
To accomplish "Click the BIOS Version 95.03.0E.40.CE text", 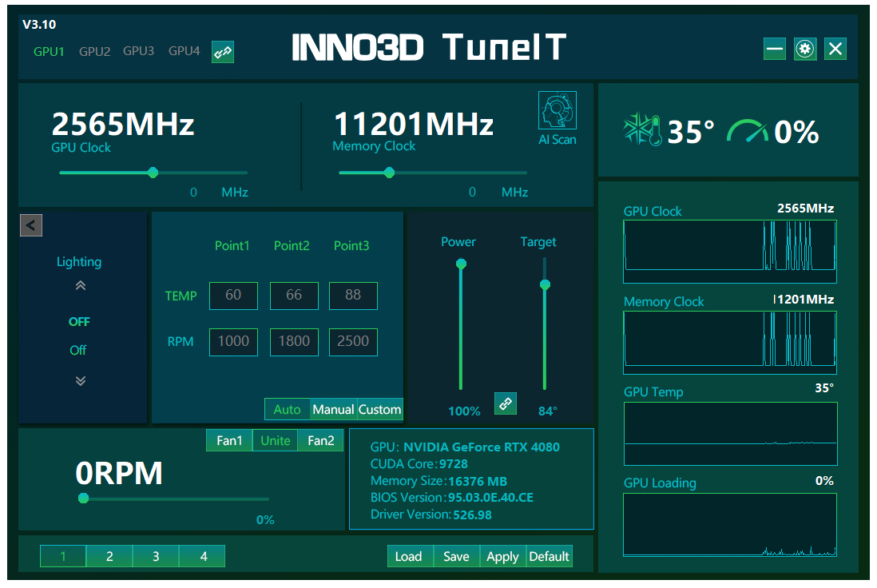I will coord(452,498).
